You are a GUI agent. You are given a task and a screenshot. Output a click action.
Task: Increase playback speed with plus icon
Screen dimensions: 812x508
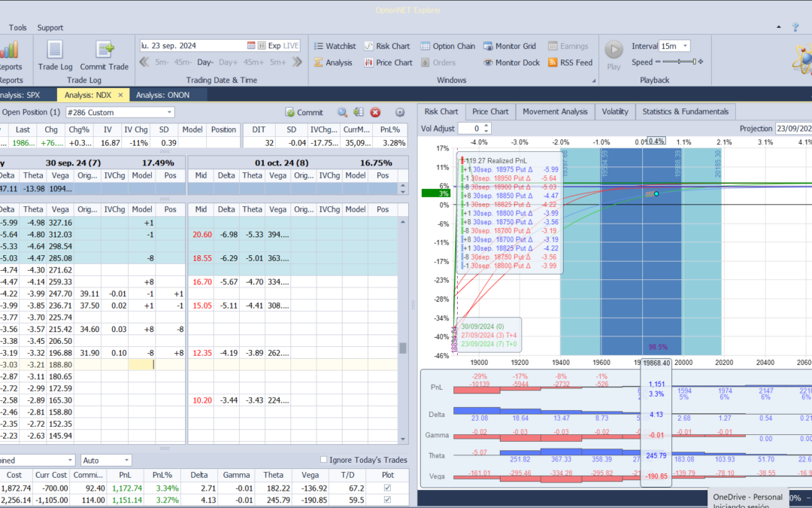click(x=701, y=62)
